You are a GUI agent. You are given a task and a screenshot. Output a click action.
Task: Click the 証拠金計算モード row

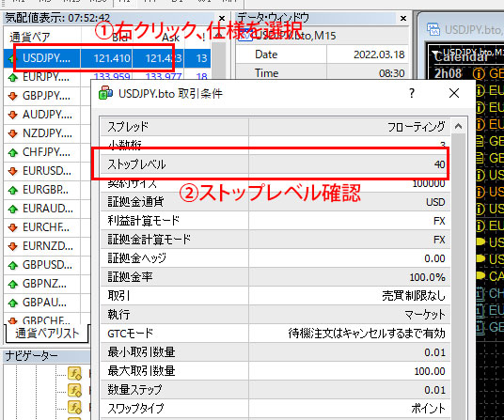tap(276, 240)
